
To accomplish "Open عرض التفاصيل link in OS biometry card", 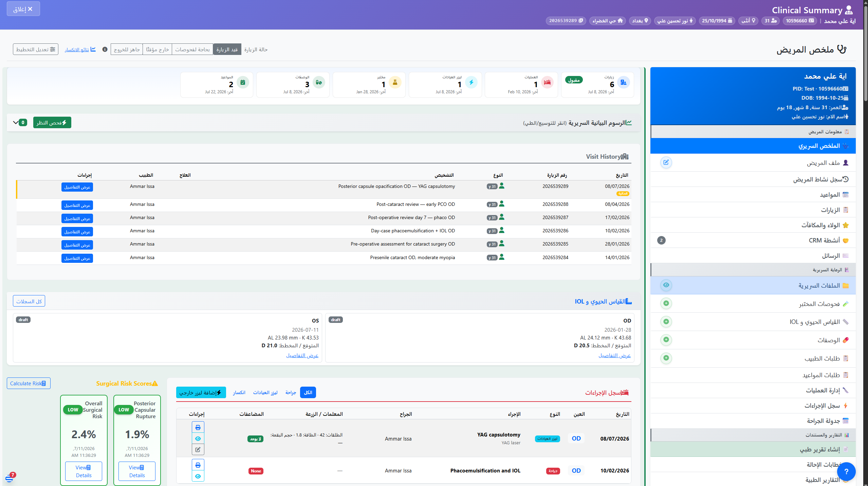I will point(302,355).
